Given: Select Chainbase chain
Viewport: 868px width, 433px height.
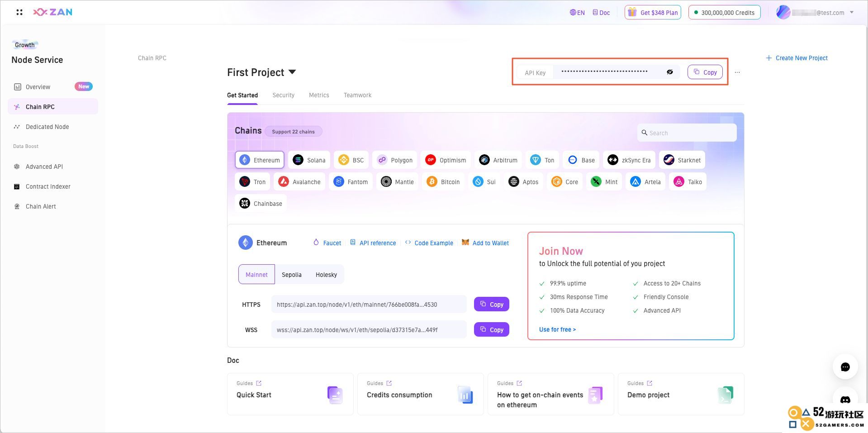Looking at the screenshot, I should [x=261, y=203].
